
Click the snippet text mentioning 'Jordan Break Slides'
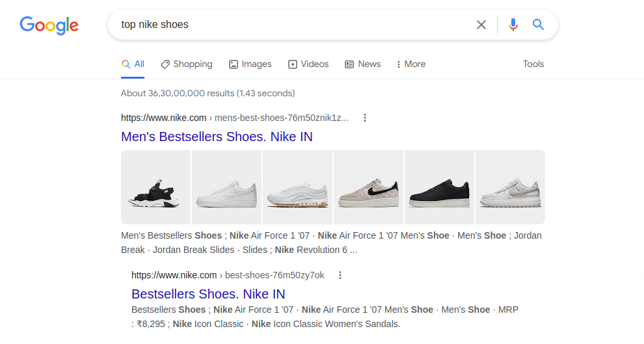(x=332, y=243)
